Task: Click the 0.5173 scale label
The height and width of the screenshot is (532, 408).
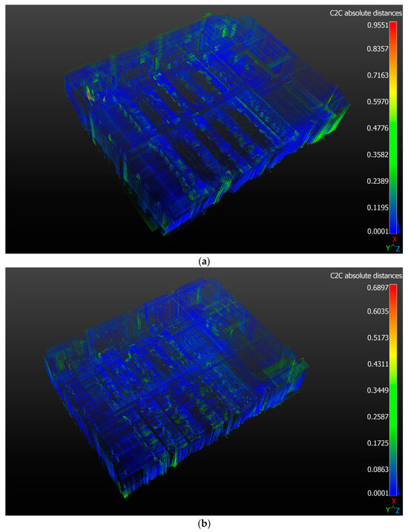Action: tap(378, 338)
